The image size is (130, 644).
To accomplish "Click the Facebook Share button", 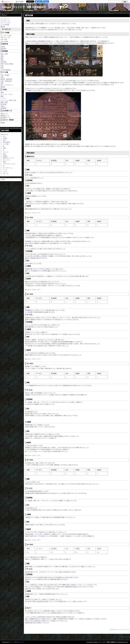I will click(x=46, y=2).
